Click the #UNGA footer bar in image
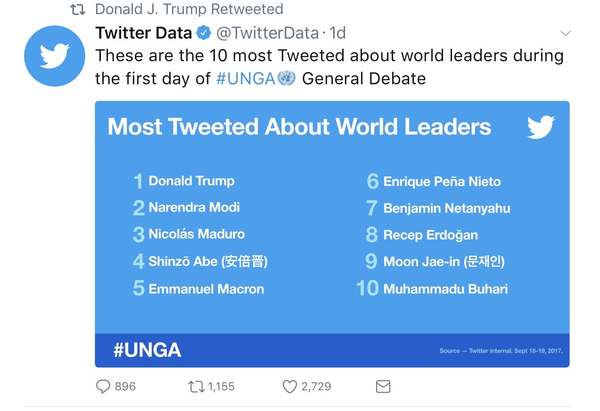Screen dimensions: 600x411 [332, 350]
